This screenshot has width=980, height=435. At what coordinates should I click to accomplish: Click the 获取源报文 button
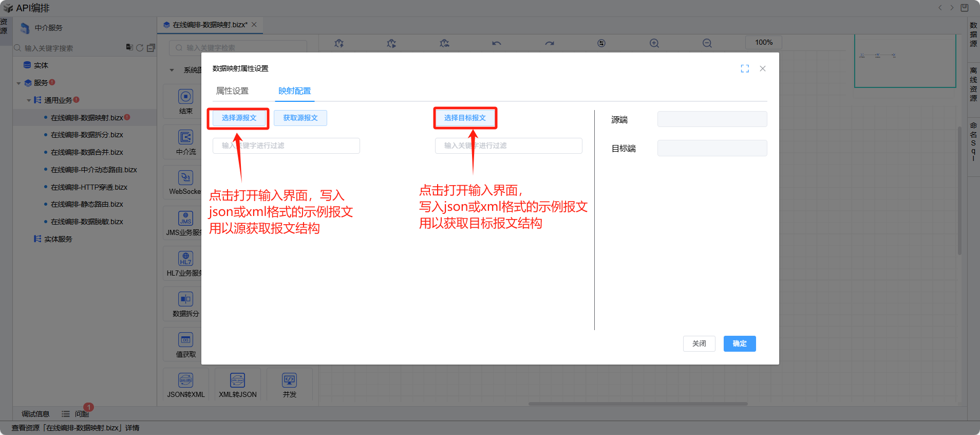click(300, 118)
